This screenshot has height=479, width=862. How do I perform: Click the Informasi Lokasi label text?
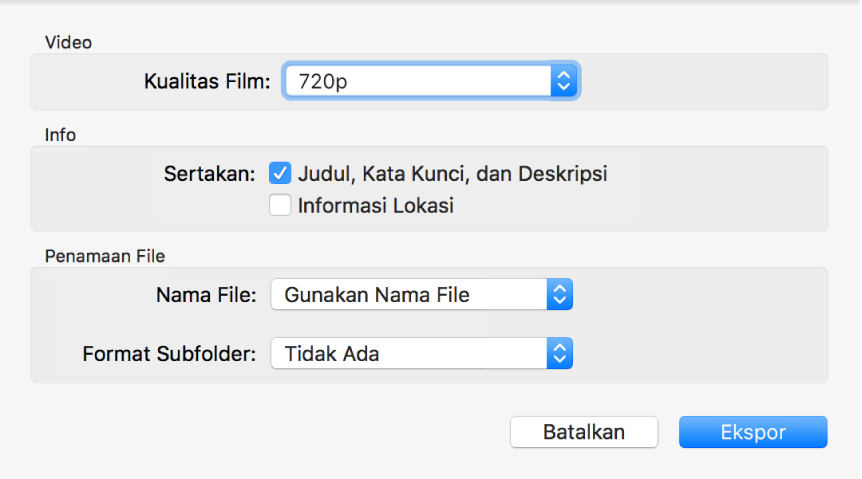(376, 207)
